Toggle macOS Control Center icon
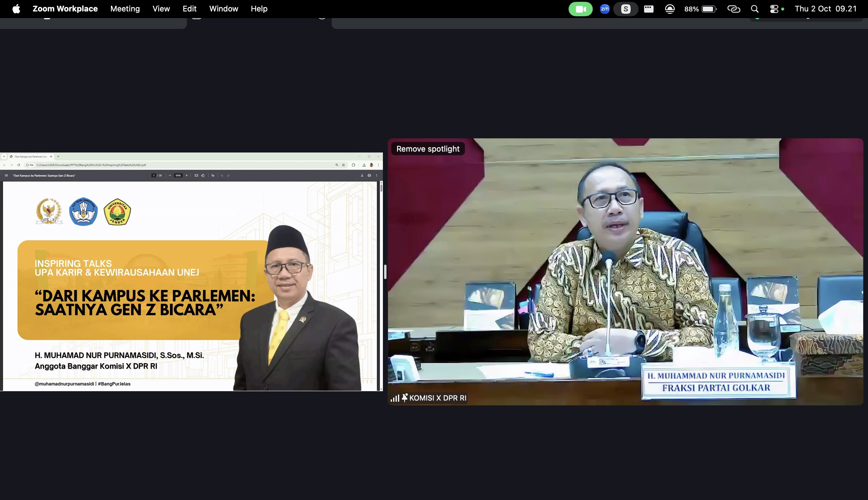The height and width of the screenshot is (500, 868). 774,9
